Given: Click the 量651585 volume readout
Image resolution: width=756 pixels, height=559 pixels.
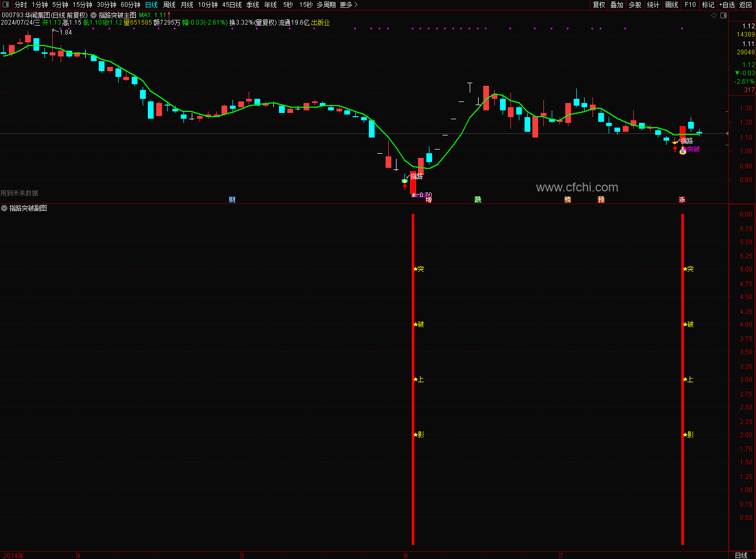Looking at the screenshot, I should pos(138,23).
